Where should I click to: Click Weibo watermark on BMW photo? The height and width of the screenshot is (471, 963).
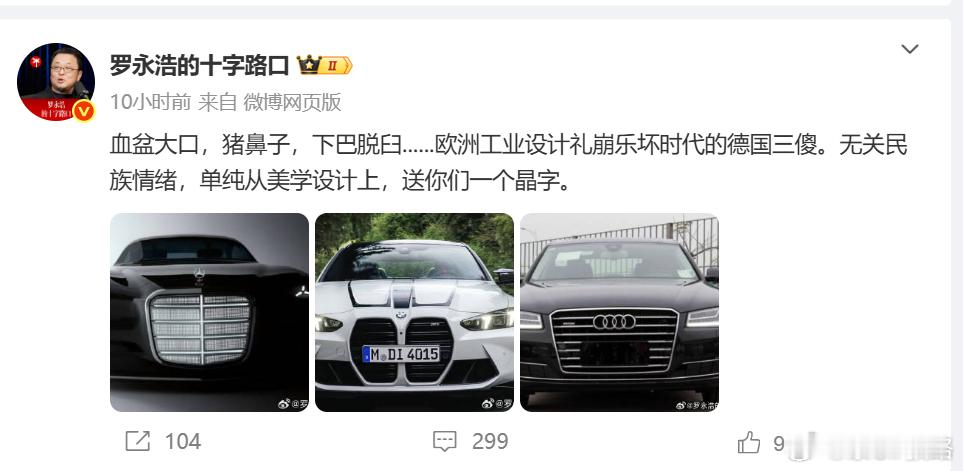pyautogui.click(x=497, y=403)
